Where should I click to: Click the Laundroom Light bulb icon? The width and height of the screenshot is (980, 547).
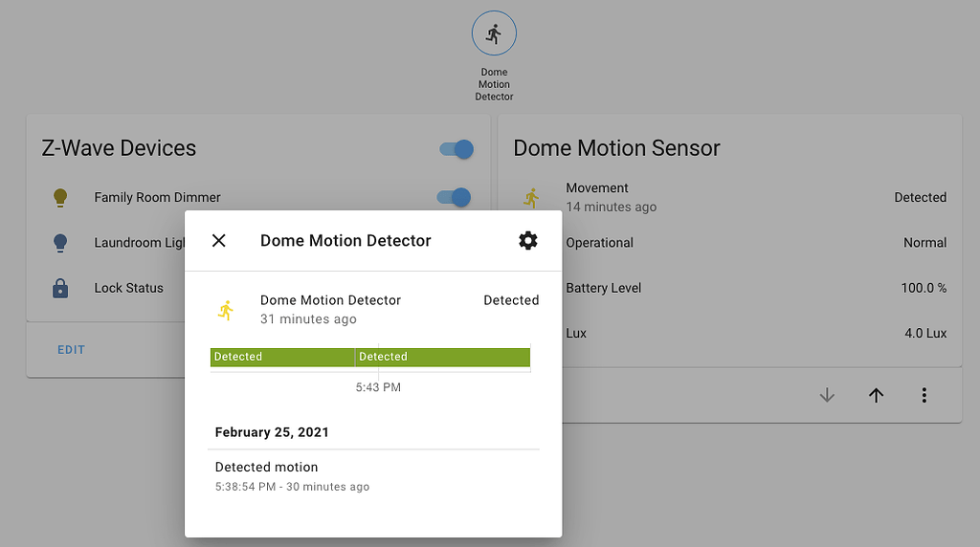click(60, 243)
